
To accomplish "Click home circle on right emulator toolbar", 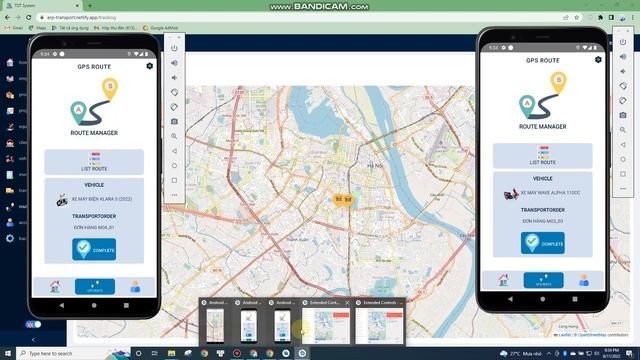I will (623, 159).
